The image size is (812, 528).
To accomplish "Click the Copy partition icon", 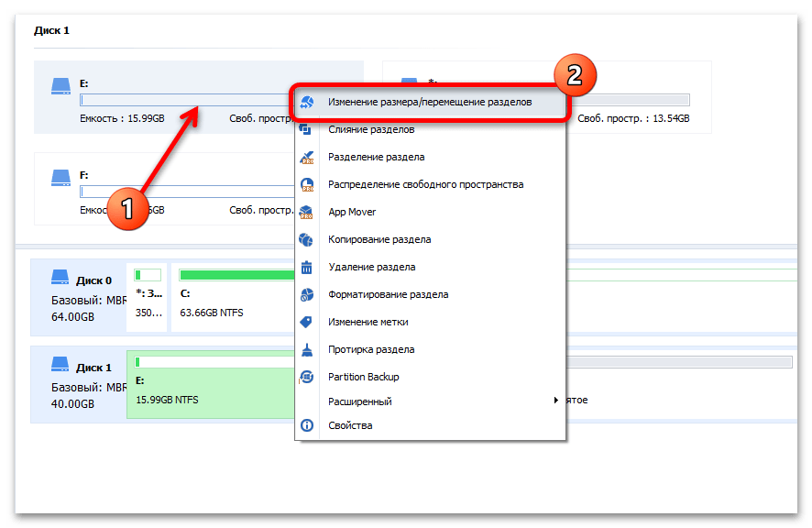I will 307,239.
